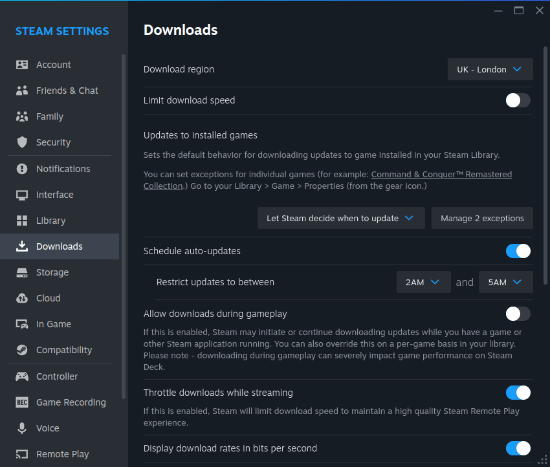This screenshot has height=467, width=550.
Task: Click the Downloads panel vertical scrollbar
Action: (545, 165)
